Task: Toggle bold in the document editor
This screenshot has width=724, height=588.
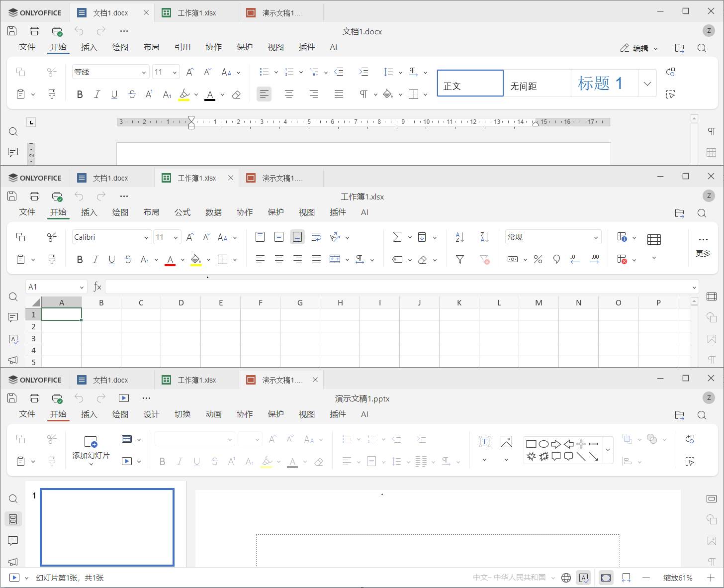Action: [80, 94]
